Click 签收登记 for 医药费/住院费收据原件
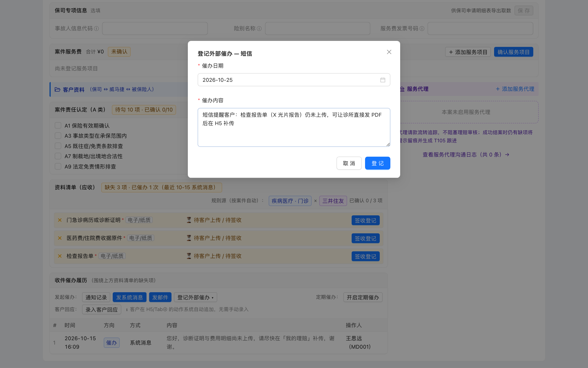 click(x=365, y=238)
